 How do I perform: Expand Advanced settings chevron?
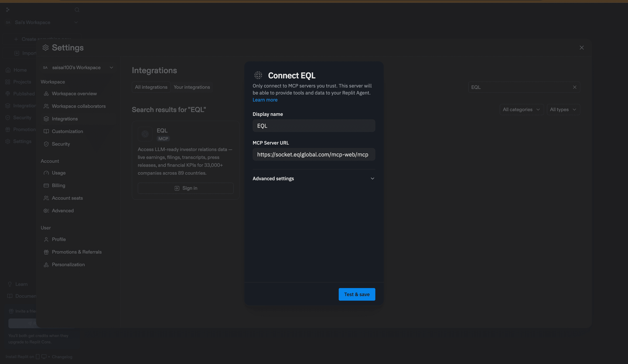tap(372, 178)
